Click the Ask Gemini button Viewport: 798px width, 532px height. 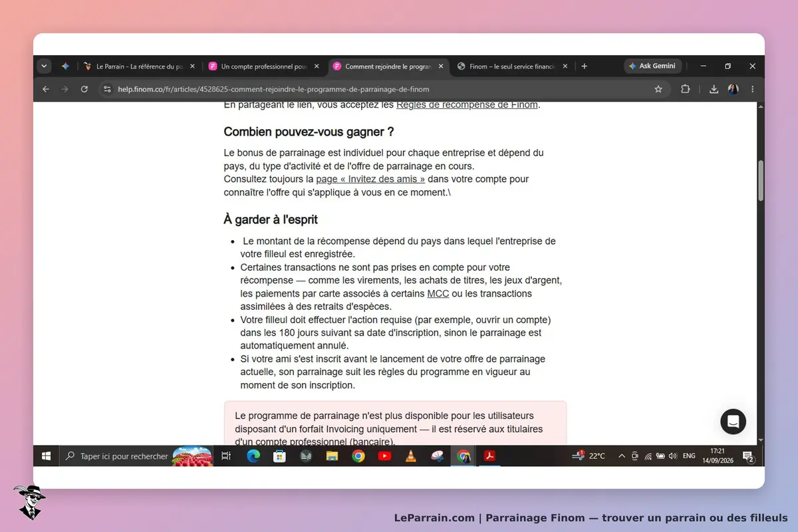click(652, 66)
